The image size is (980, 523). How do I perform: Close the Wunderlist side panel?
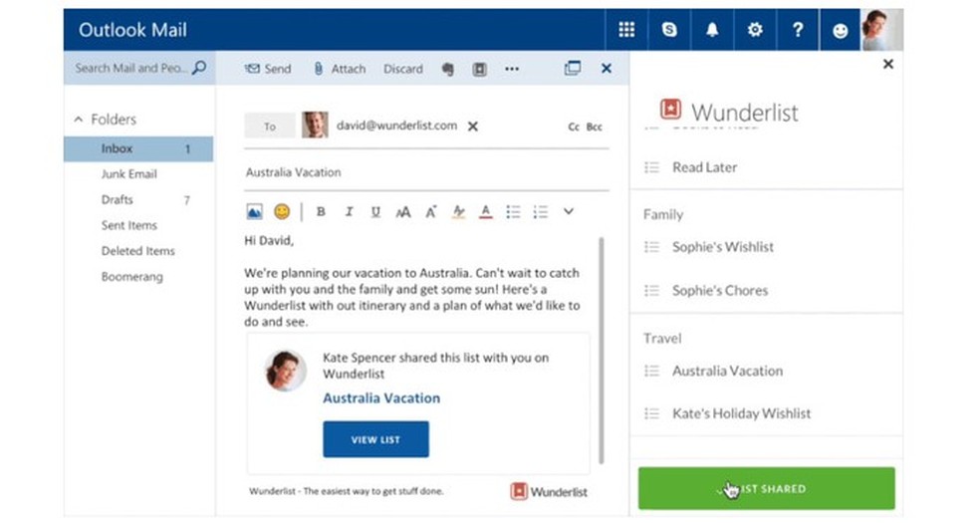point(888,64)
